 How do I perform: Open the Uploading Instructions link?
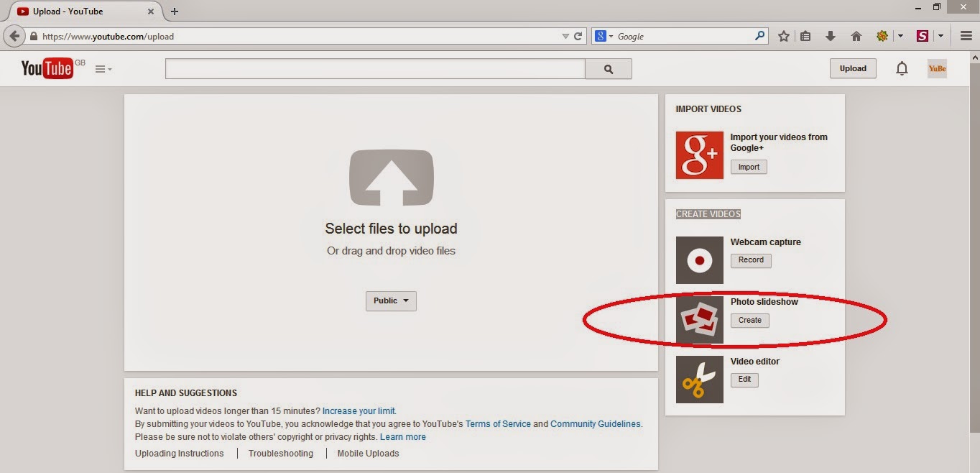pos(180,454)
